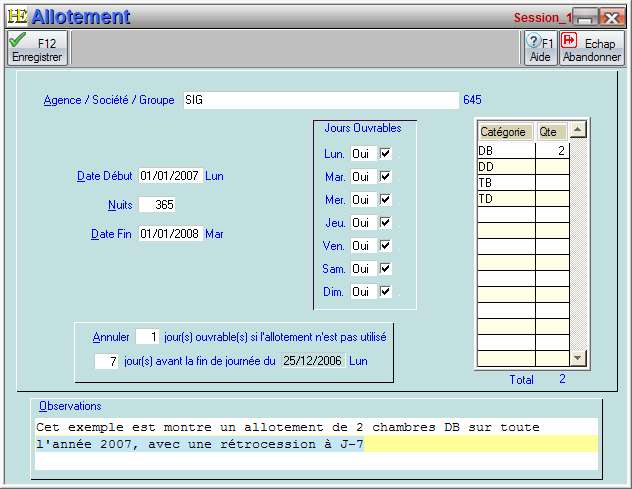The image size is (632, 489).
Task: Click the Date Fin field 01/01/2008
Action: coord(170,234)
